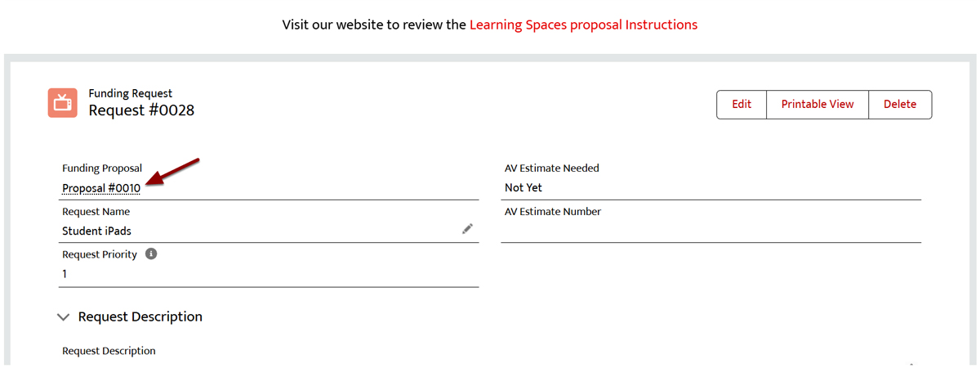Click the empty AV Estimate Number field
The width and height of the screenshot is (980, 368).
pos(710,231)
